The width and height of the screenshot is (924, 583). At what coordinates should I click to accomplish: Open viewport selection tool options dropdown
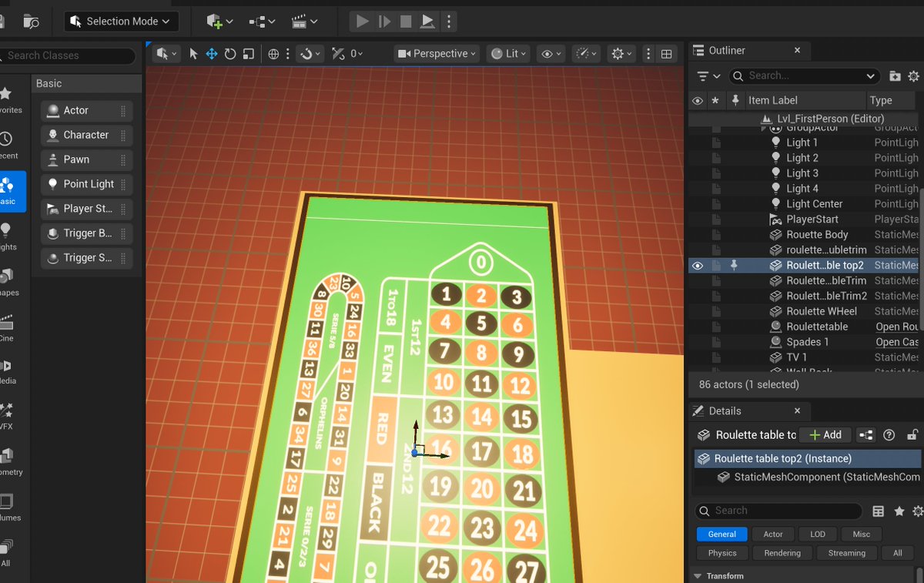point(166,53)
